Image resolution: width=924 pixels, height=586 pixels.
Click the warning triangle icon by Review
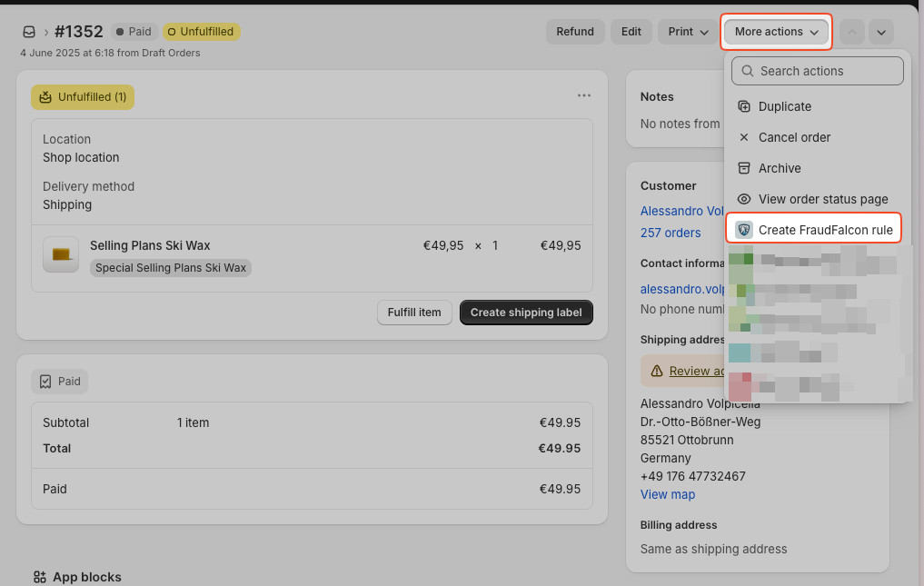pyautogui.click(x=657, y=371)
